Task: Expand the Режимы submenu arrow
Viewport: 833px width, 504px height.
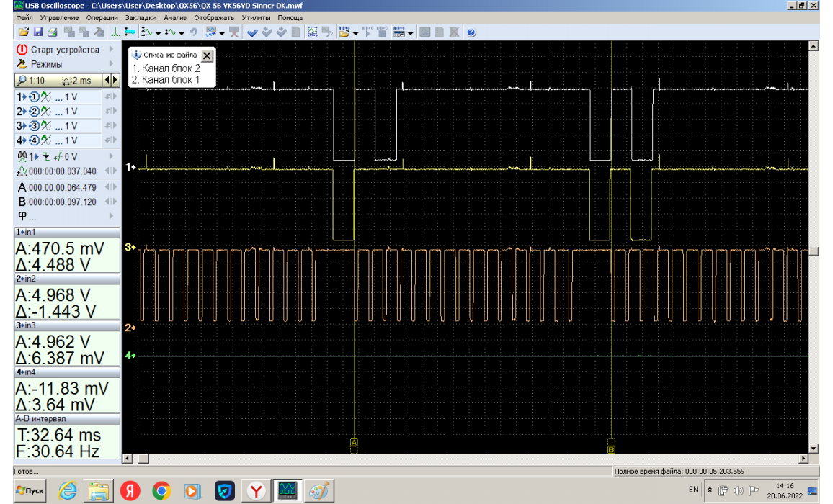Action: 111,64
